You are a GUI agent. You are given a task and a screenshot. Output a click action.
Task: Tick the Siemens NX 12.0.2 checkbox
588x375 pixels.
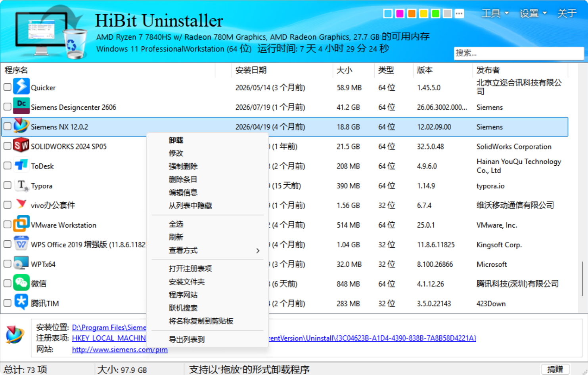point(8,126)
